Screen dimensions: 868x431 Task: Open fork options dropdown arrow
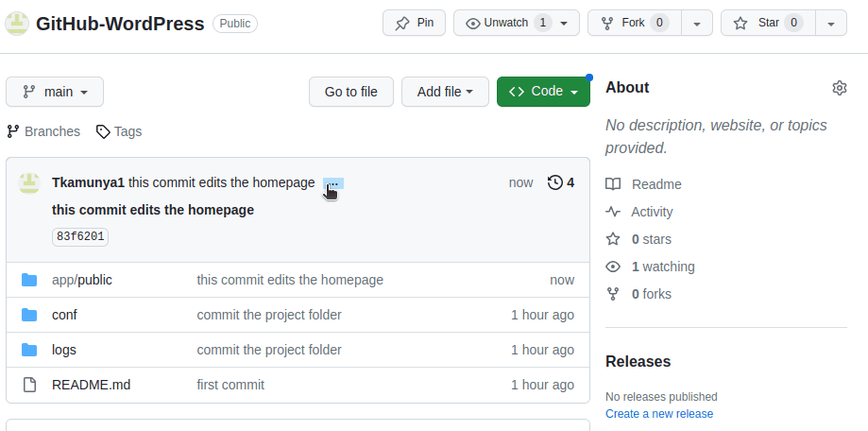tap(697, 24)
